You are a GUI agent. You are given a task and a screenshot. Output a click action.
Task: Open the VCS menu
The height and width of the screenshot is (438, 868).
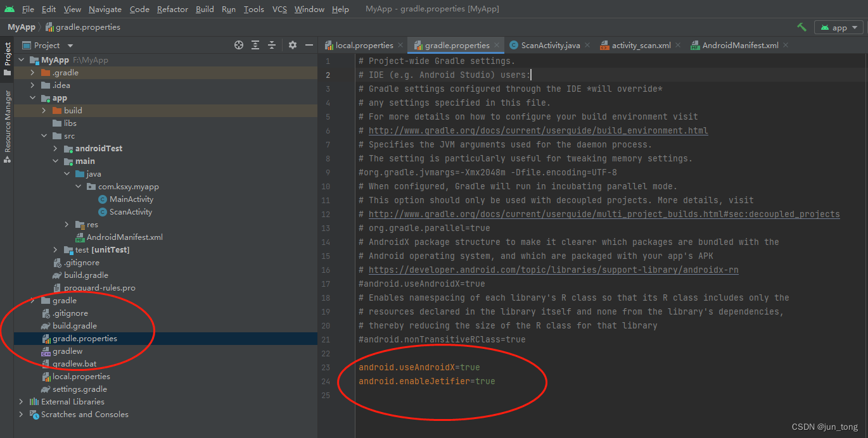click(x=279, y=9)
